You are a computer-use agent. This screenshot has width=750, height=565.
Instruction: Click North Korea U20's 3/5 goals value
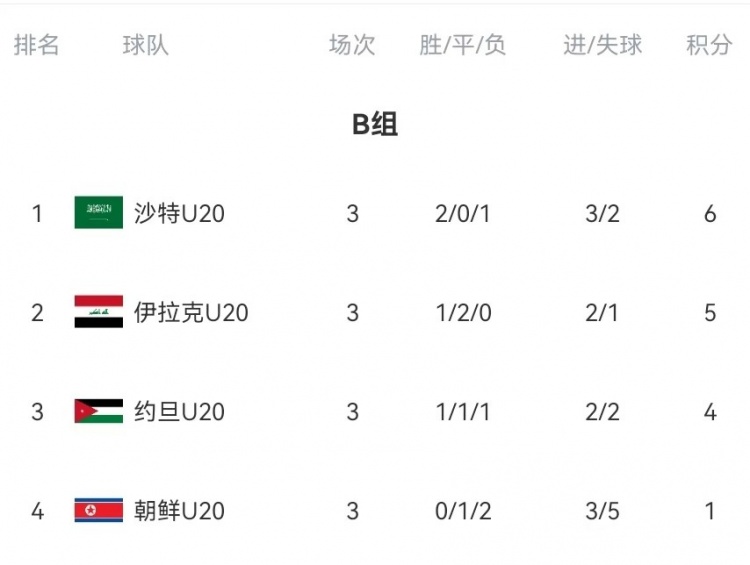click(602, 511)
